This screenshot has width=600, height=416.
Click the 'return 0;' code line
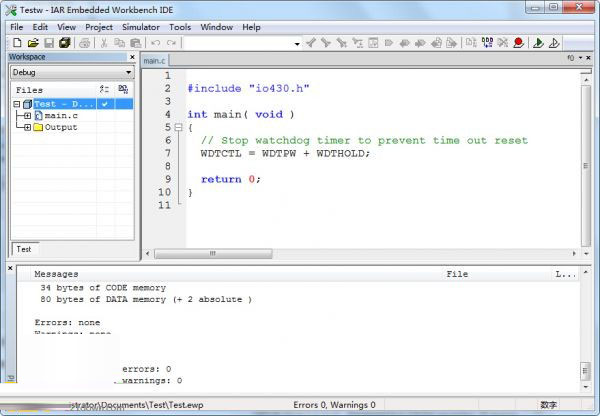(x=231, y=179)
